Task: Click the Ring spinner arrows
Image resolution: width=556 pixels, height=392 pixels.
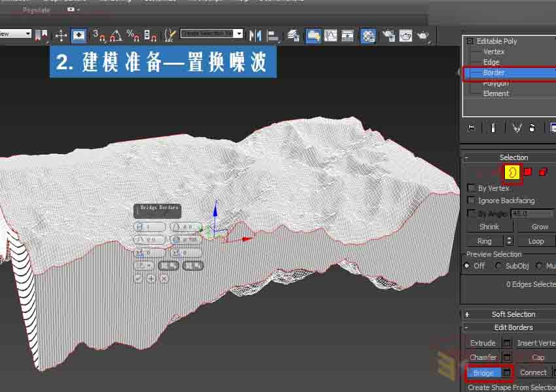Action: (508, 241)
